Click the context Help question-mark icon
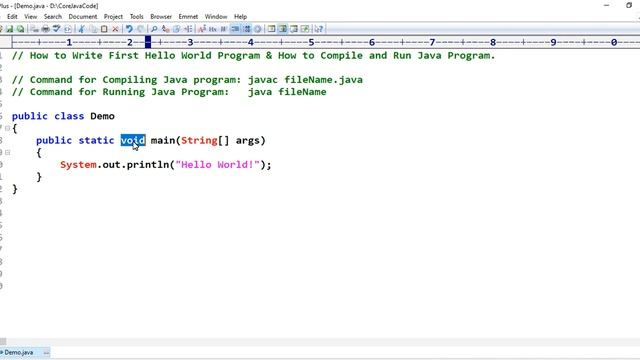This screenshot has height=360, width=640. [x=318, y=29]
